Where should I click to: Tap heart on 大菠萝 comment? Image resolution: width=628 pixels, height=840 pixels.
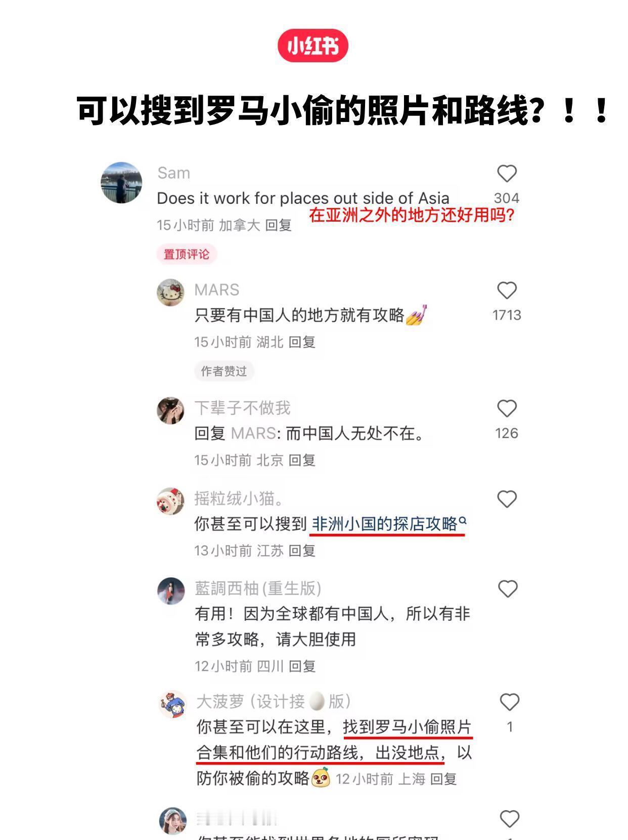(x=509, y=702)
